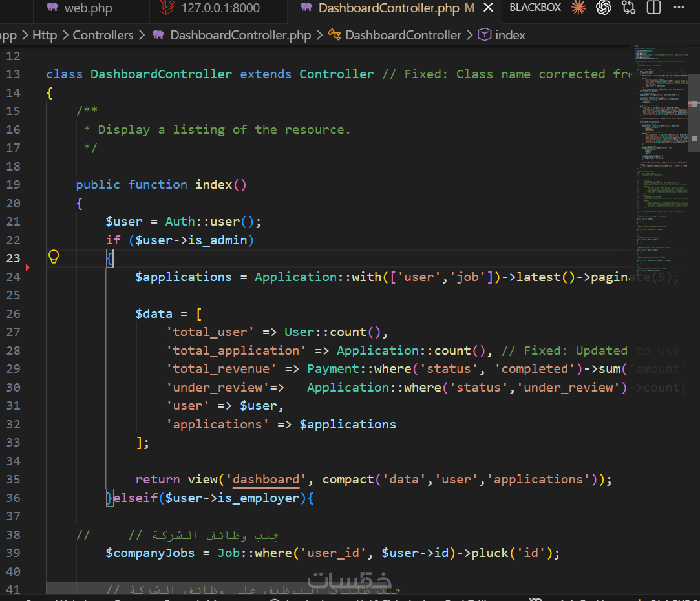Click 'total_user' key on line 27
This screenshot has height=601, width=700.
[x=210, y=332]
